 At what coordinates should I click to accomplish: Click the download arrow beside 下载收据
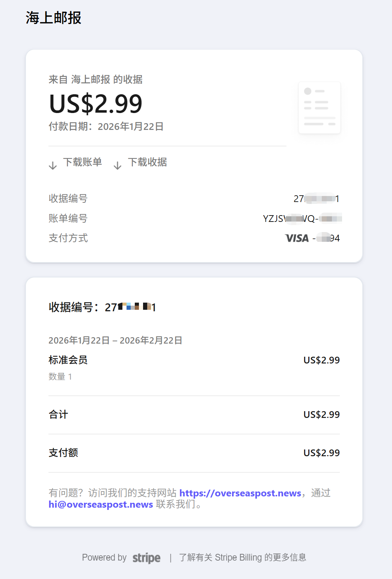(x=118, y=165)
